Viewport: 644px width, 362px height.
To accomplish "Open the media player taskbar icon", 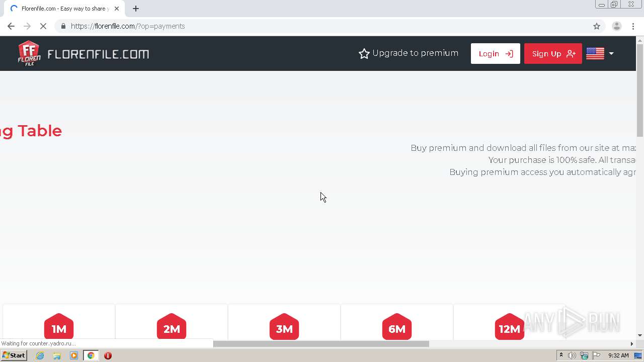I will [74, 355].
